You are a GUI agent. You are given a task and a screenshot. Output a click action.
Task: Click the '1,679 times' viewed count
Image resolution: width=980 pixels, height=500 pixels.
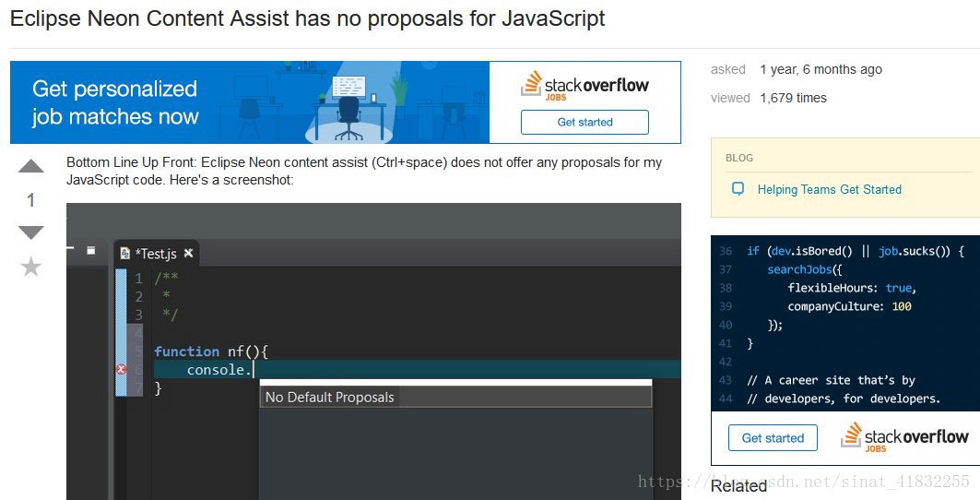(793, 99)
